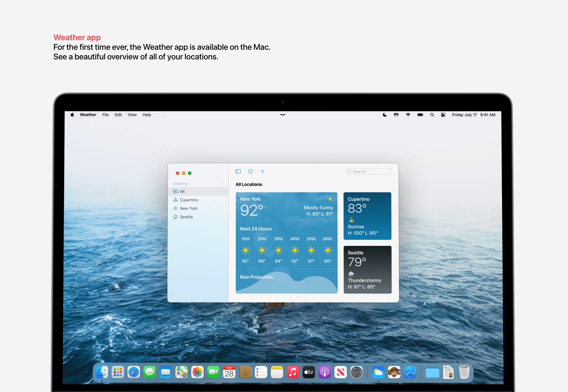Open the Weather icon in the Dock
The height and width of the screenshot is (392, 568).
(x=379, y=372)
